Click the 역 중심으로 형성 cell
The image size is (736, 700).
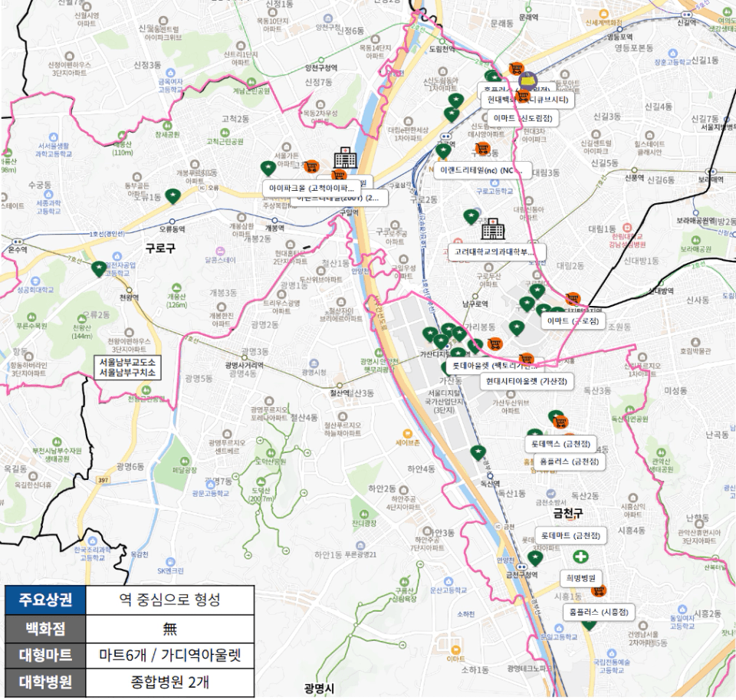coord(170,600)
